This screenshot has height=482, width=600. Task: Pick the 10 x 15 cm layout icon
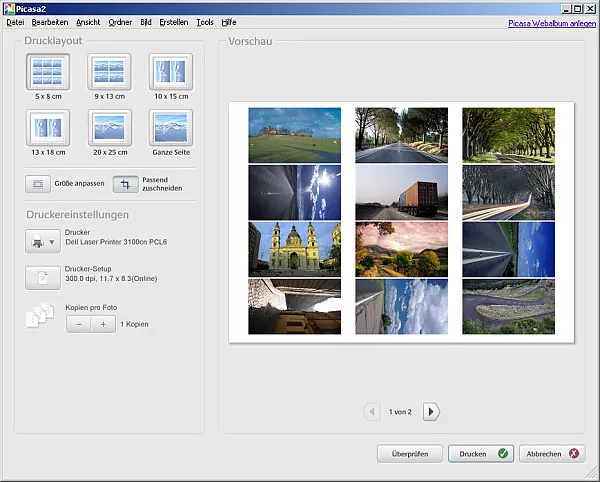click(x=170, y=72)
